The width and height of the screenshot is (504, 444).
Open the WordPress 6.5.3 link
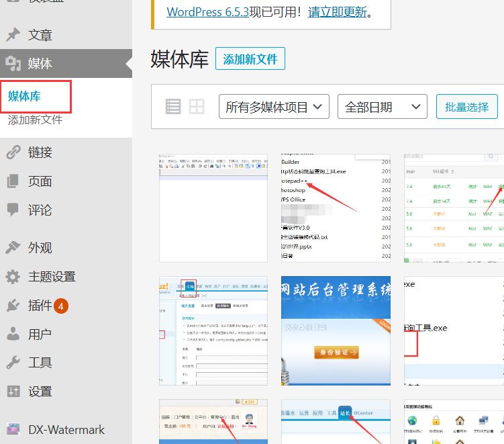[x=206, y=11]
